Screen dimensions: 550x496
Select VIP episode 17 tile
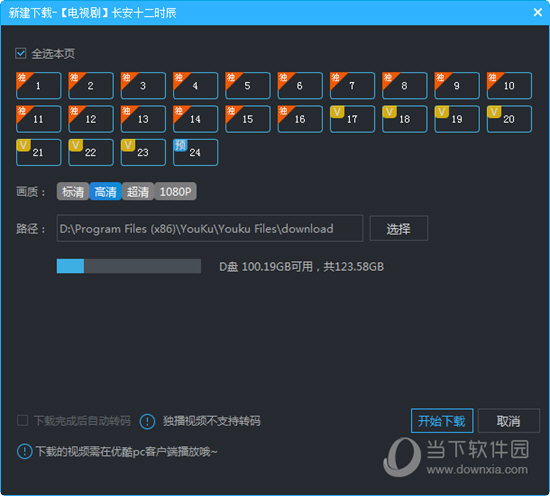pos(352,119)
